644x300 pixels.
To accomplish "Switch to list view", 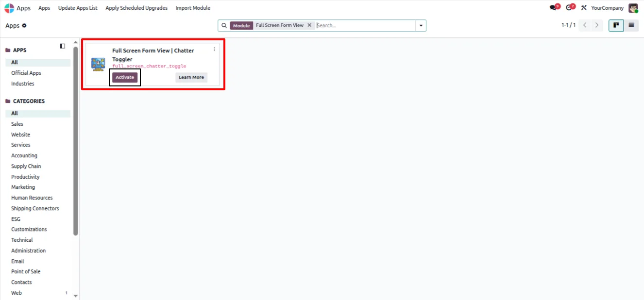I will point(631,25).
